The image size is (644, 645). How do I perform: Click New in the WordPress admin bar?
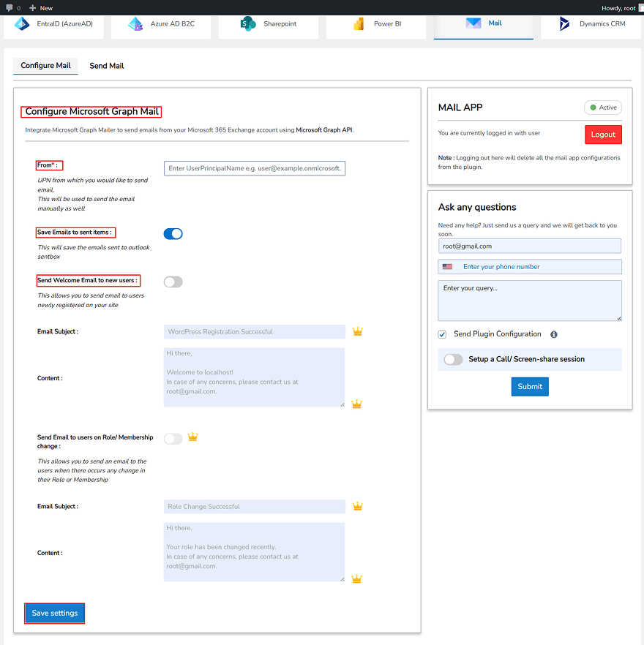point(46,8)
